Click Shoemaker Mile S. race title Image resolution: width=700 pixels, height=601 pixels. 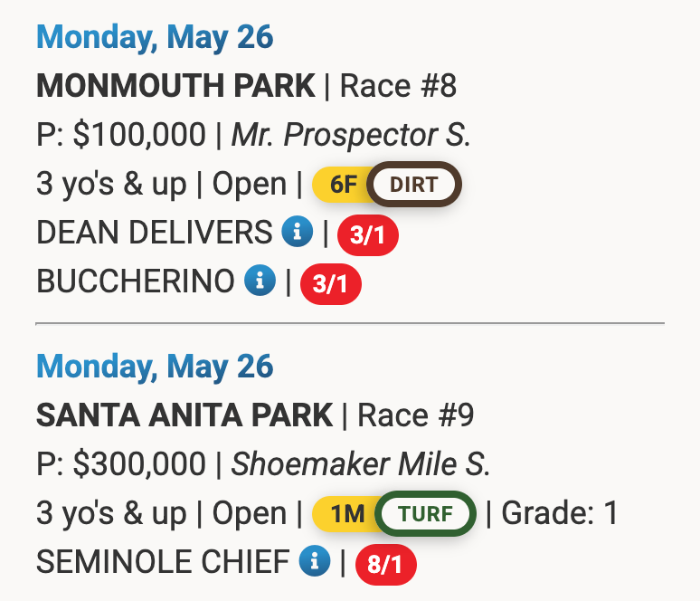click(360, 464)
